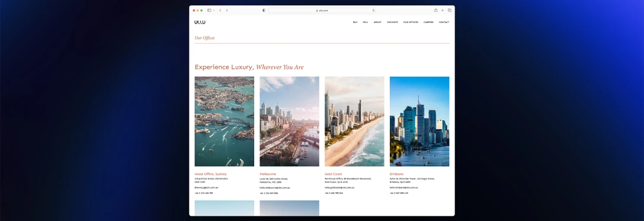Viewport: 644px width, 221px height.
Task: Select the OUR OFFICES menu item
Action: click(x=410, y=22)
